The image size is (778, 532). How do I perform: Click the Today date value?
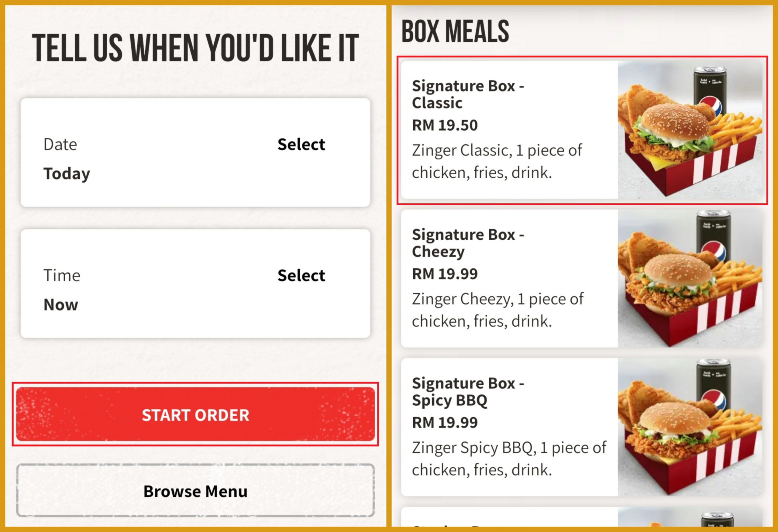pyautogui.click(x=67, y=174)
